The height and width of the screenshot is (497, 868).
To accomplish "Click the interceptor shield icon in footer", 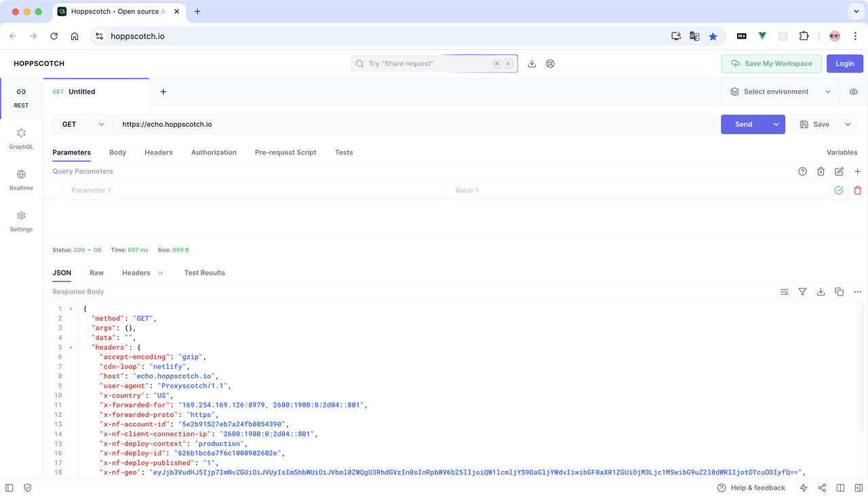I will click(27, 488).
